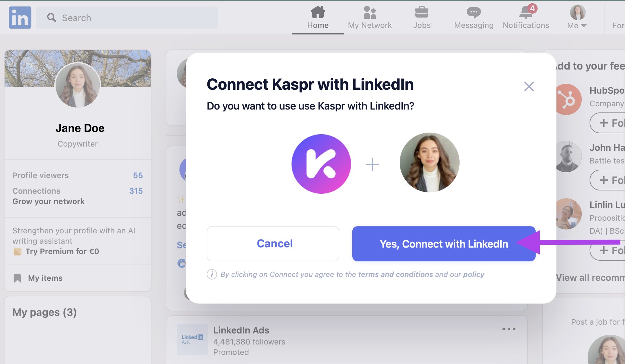Click the My items bookmark icon
Image resolution: width=625 pixels, height=364 pixels.
click(x=18, y=278)
